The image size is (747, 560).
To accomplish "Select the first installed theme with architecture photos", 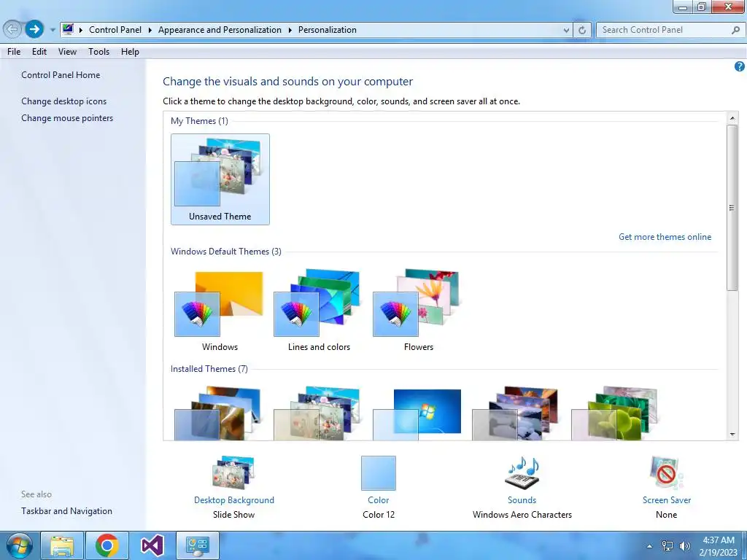I will (x=218, y=413).
